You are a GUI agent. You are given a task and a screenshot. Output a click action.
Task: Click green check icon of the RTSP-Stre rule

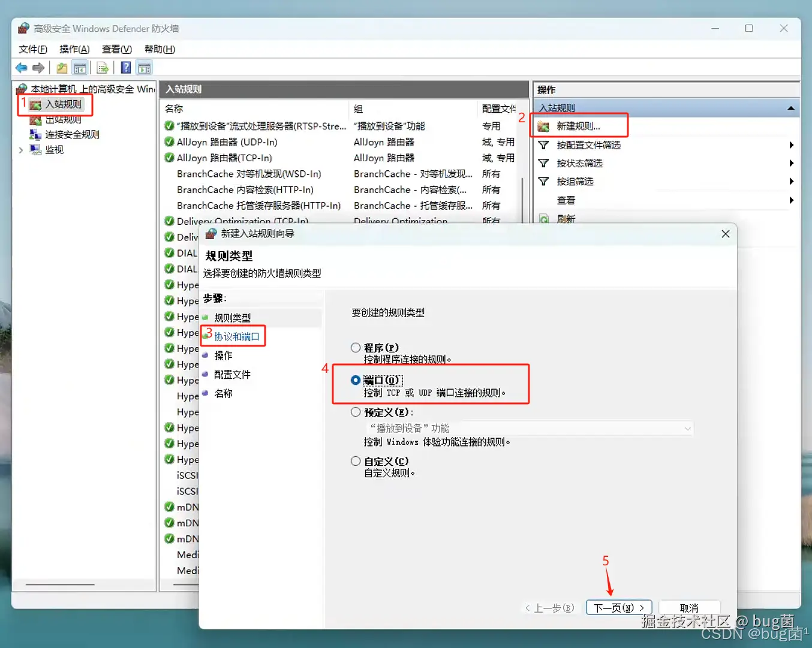coord(169,126)
